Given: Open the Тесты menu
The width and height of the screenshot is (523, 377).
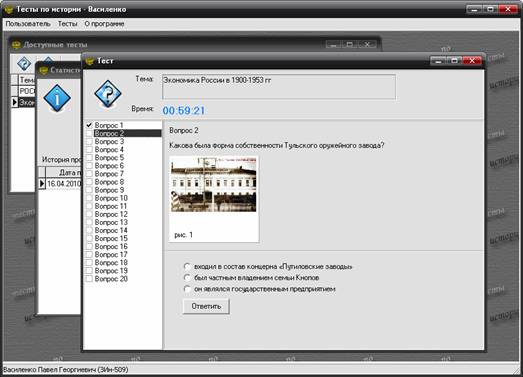Looking at the screenshot, I should (67, 24).
